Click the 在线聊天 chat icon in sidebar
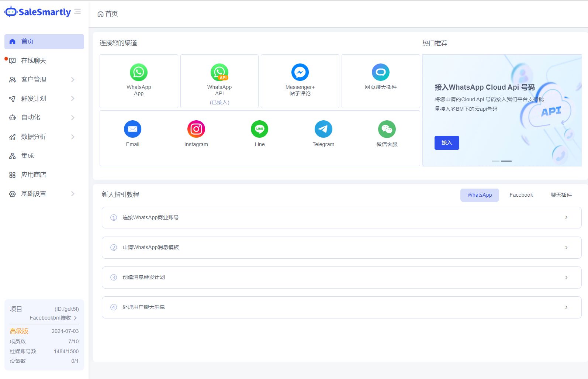588x379 pixels. coord(12,61)
